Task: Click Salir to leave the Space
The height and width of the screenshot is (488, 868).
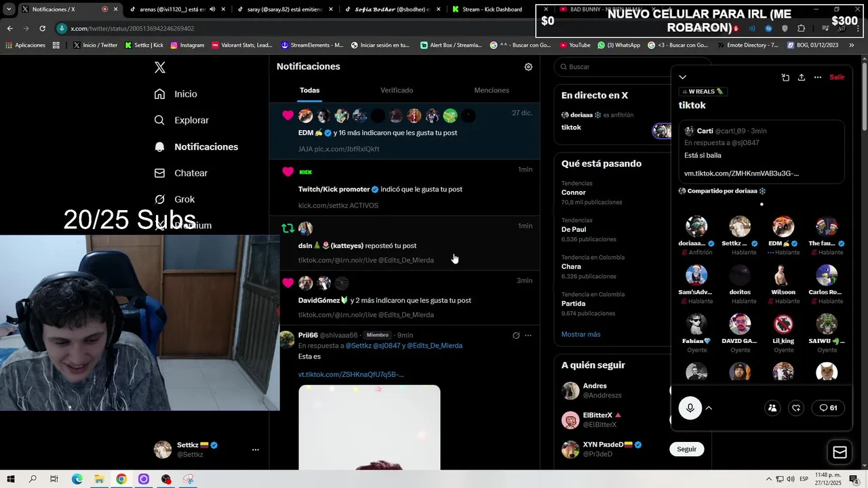Action: pos(837,77)
